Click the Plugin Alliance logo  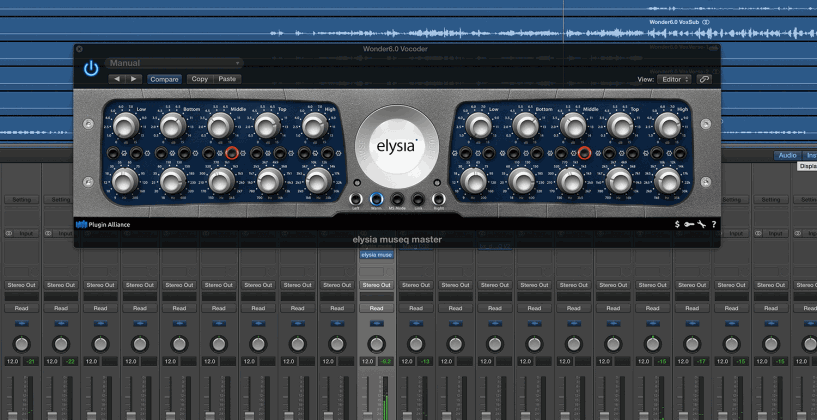point(103,225)
